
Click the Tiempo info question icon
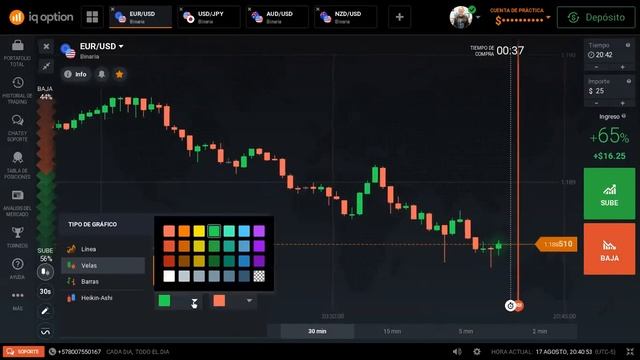point(628,45)
